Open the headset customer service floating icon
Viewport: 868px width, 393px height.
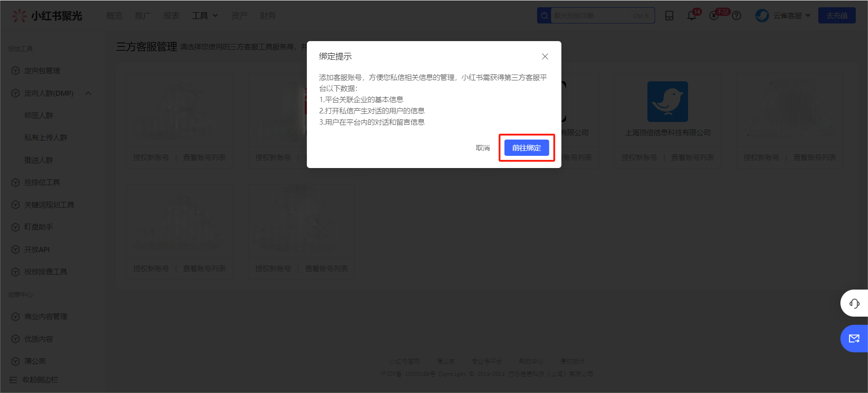854,303
